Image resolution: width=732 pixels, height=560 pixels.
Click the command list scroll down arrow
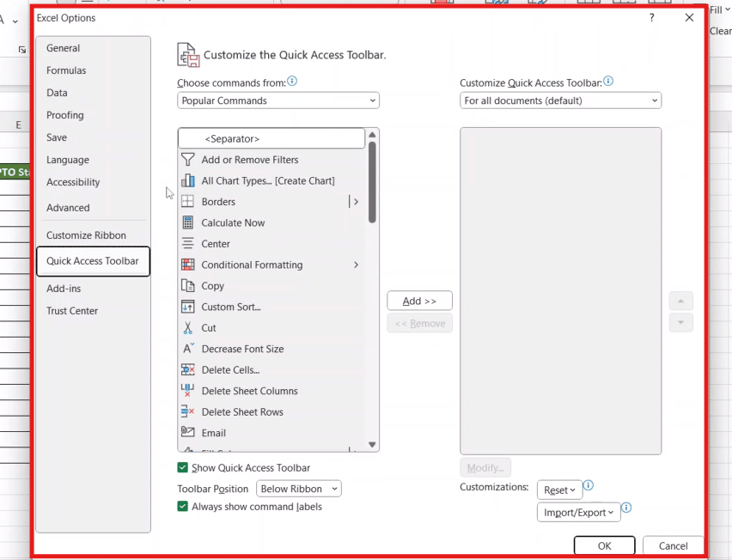pyautogui.click(x=372, y=445)
